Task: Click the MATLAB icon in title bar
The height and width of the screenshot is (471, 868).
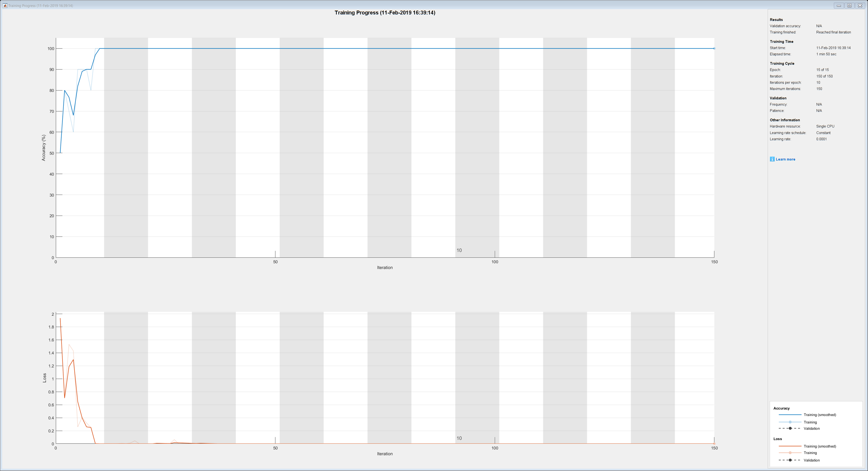Action: tap(5, 5)
